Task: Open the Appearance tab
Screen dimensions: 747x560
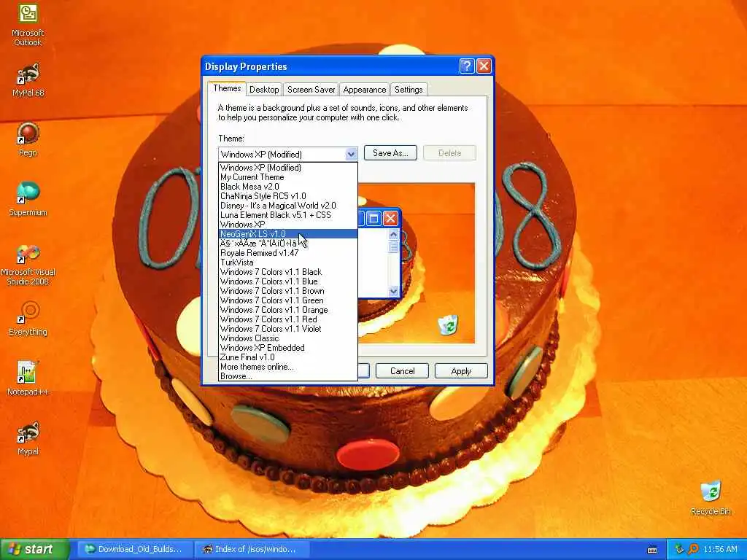Action: (x=365, y=90)
